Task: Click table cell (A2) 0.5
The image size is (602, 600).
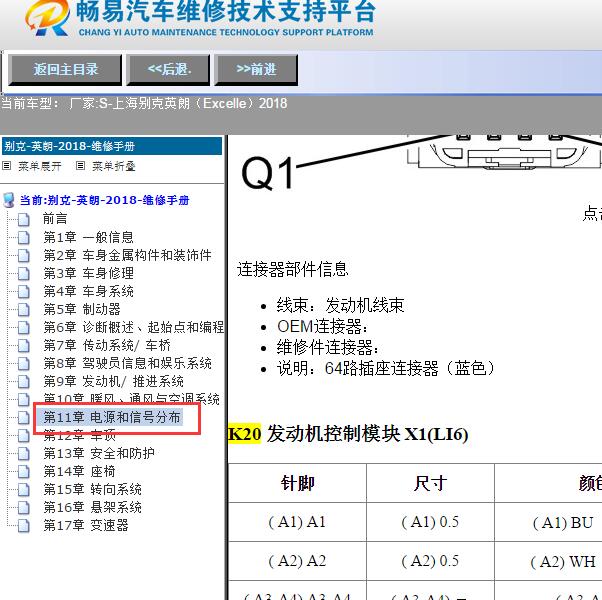Action: [x=430, y=562]
